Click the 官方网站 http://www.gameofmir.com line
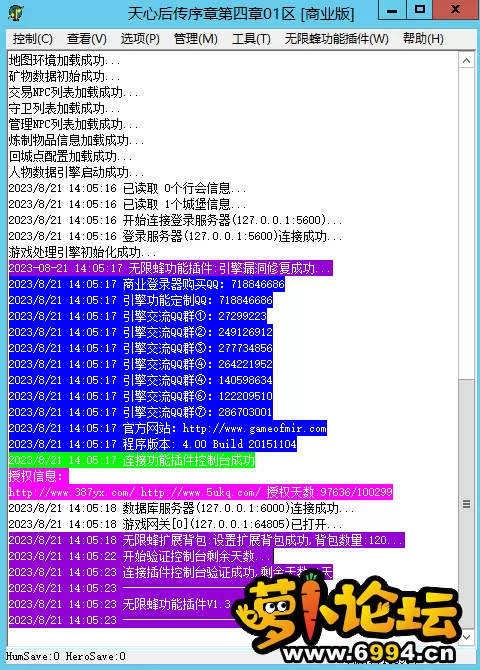 168,429
